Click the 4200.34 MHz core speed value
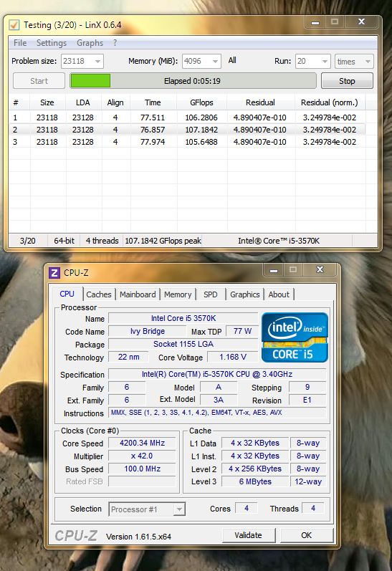Screen dimensions: 392x571 (x=142, y=443)
